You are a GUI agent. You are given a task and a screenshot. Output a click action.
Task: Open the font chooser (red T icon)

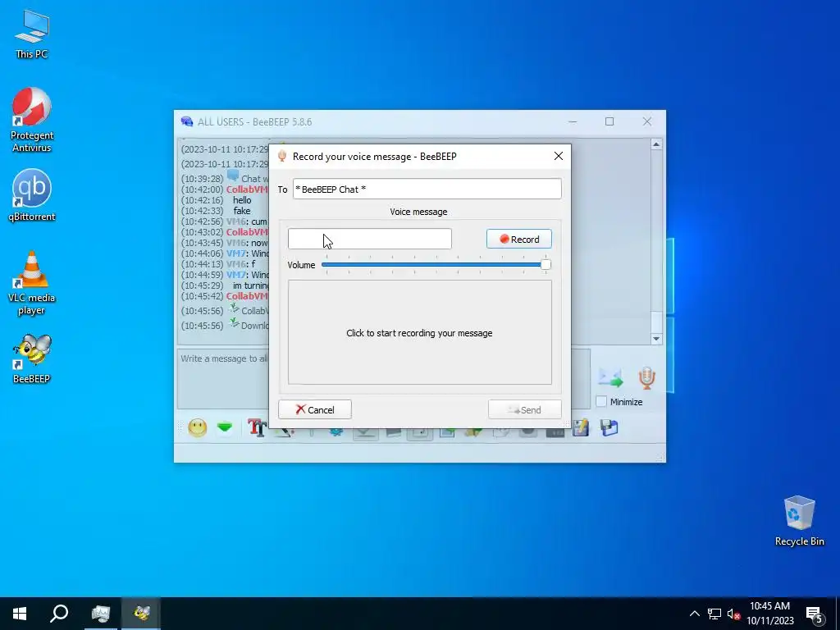click(257, 427)
